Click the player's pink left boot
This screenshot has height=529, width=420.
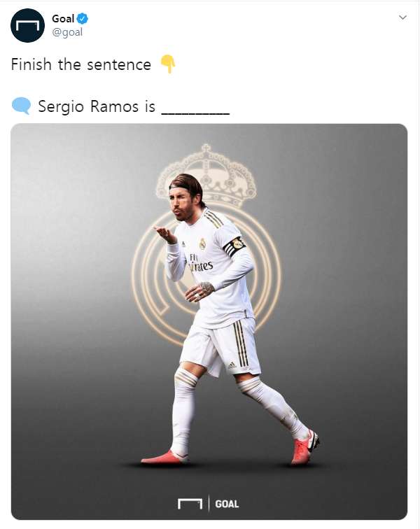click(305, 448)
